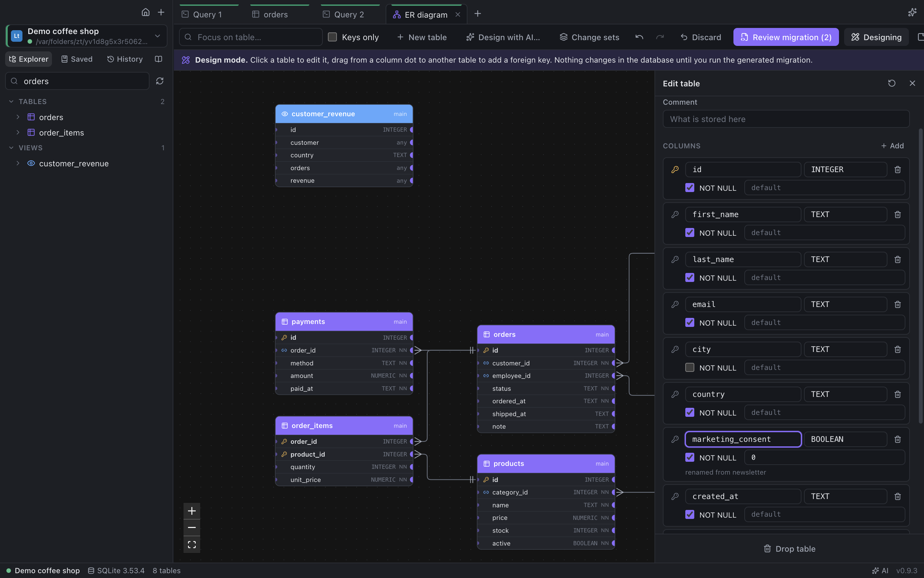Screen dimensions: 924x578
Task: Reset the Edit table panel changes
Action: pyautogui.click(x=892, y=83)
